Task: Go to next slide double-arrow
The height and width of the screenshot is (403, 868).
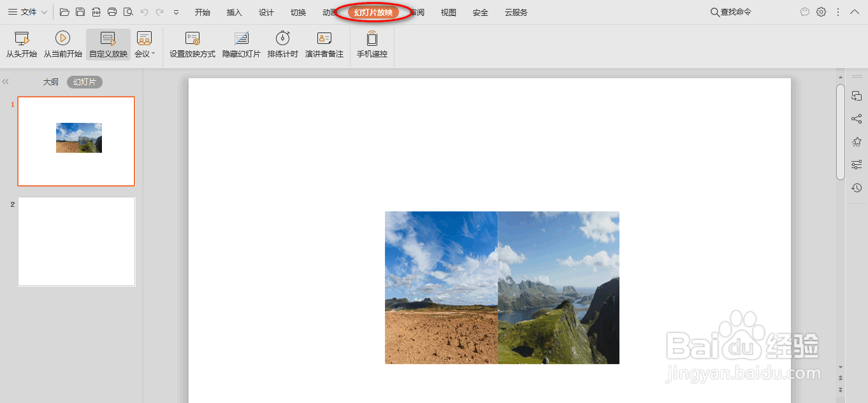Action: (x=841, y=389)
